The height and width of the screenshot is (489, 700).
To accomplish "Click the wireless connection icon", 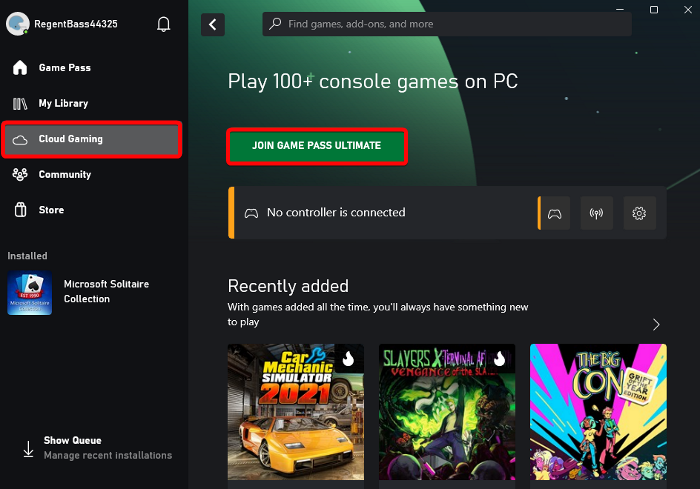I will [x=597, y=212].
